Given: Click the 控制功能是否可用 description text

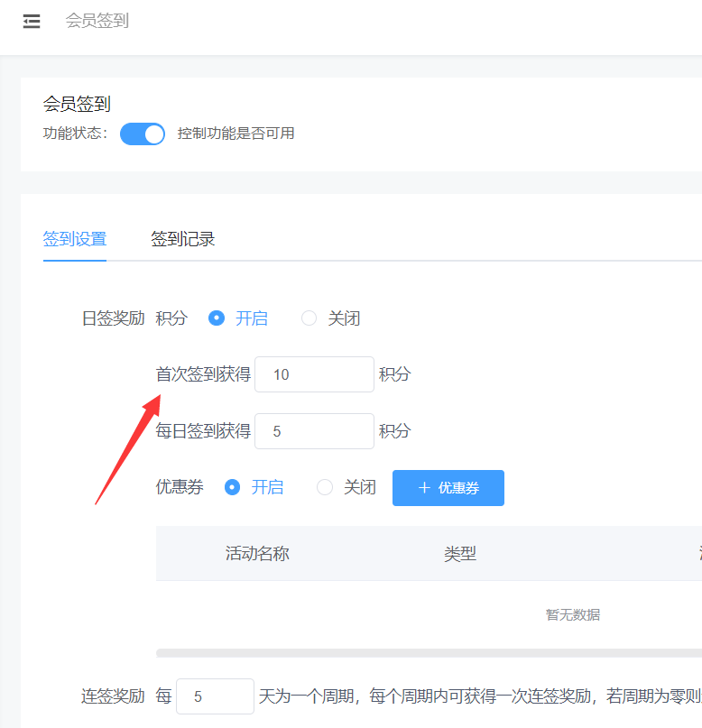Looking at the screenshot, I should point(236,134).
